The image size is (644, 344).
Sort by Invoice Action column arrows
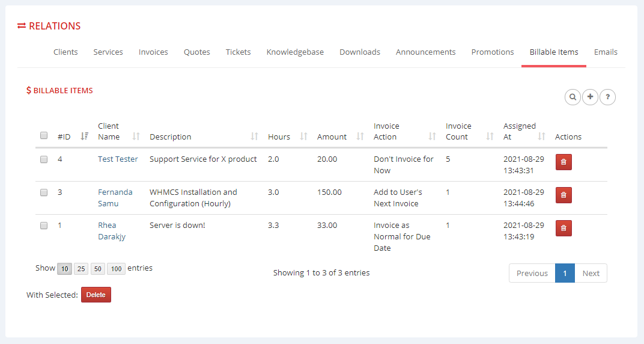pos(432,137)
